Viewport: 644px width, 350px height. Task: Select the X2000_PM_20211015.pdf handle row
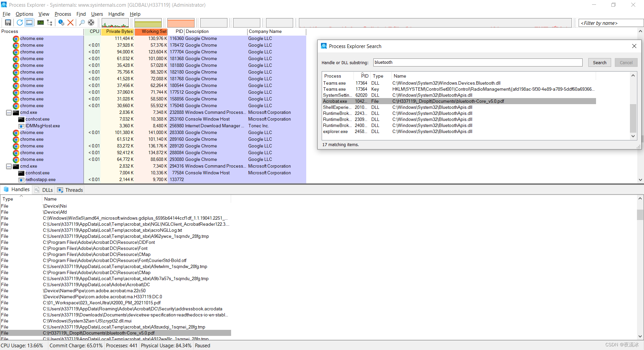[x=116, y=303]
